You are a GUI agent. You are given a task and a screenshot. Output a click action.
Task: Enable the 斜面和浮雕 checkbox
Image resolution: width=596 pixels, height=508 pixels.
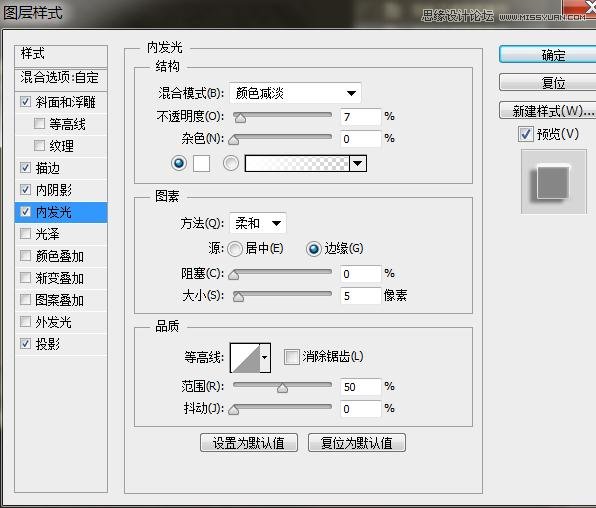point(25,102)
